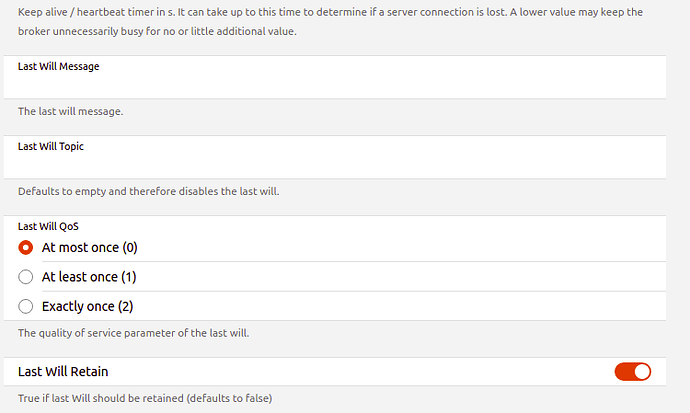
Task: Click the empty space in the Last Will Retain row
Action: click(350, 372)
